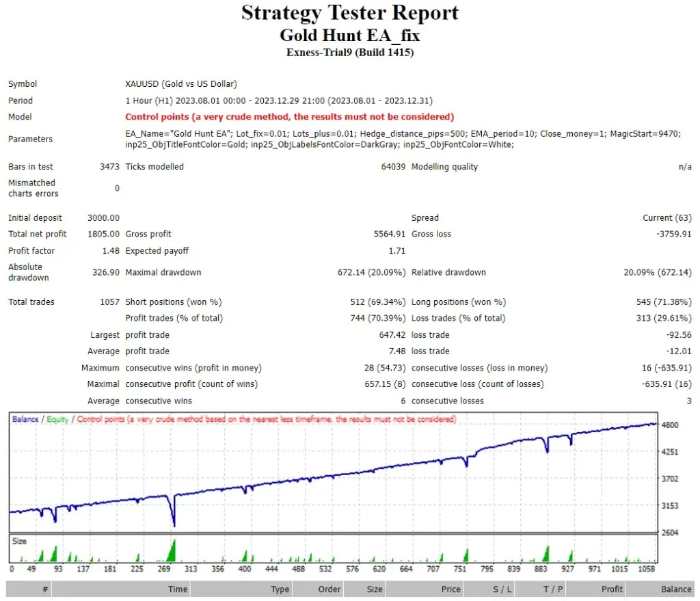Click the # column header
Screen dimensions: 700x601
click(x=44, y=589)
